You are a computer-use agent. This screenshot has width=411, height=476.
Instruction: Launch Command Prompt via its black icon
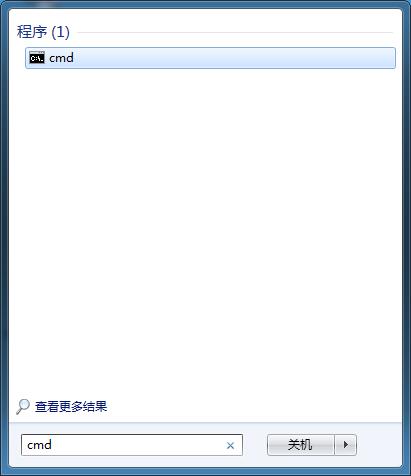point(37,58)
